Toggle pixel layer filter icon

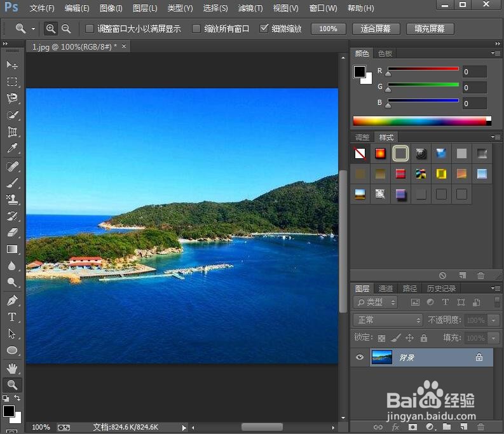point(415,302)
